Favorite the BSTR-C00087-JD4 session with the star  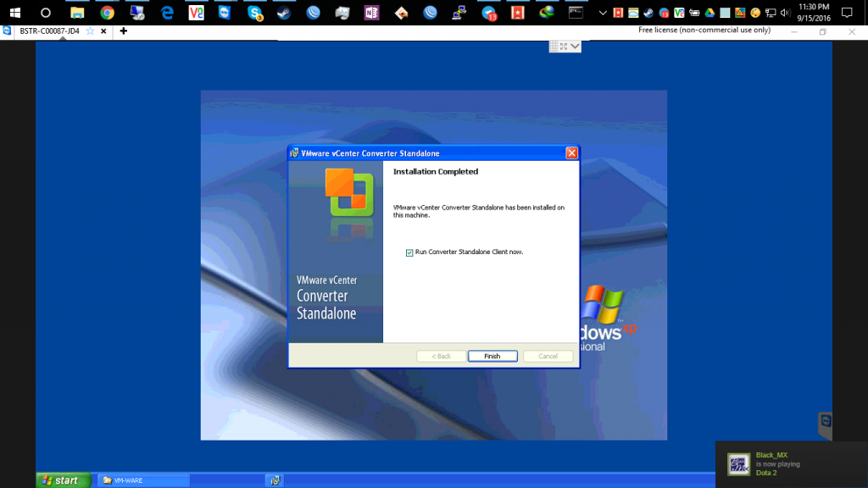click(90, 31)
